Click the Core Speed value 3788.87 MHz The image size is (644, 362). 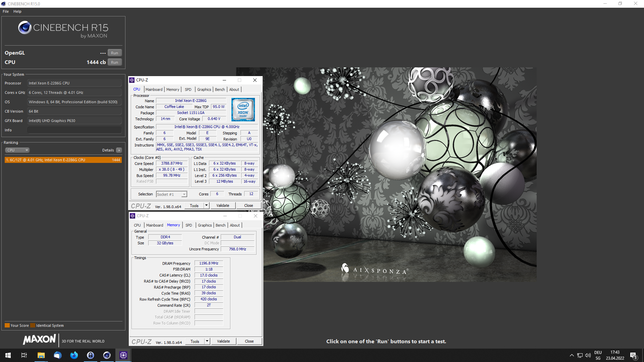point(172,164)
